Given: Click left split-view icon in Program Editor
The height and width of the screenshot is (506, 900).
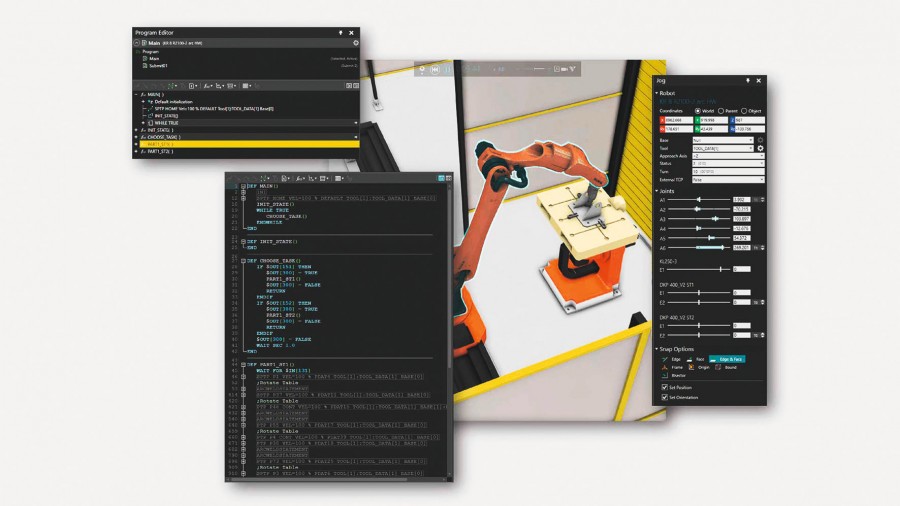Looking at the screenshot, I should pos(348,85).
